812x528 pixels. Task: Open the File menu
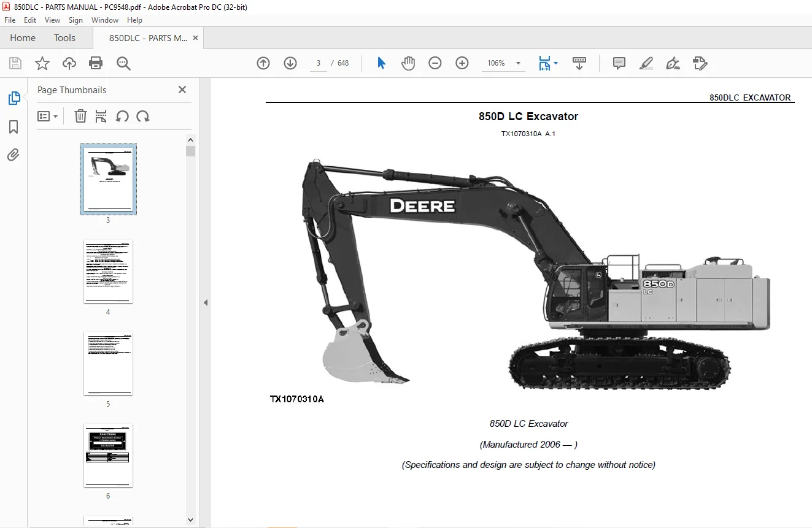click(x=10, y=20)
